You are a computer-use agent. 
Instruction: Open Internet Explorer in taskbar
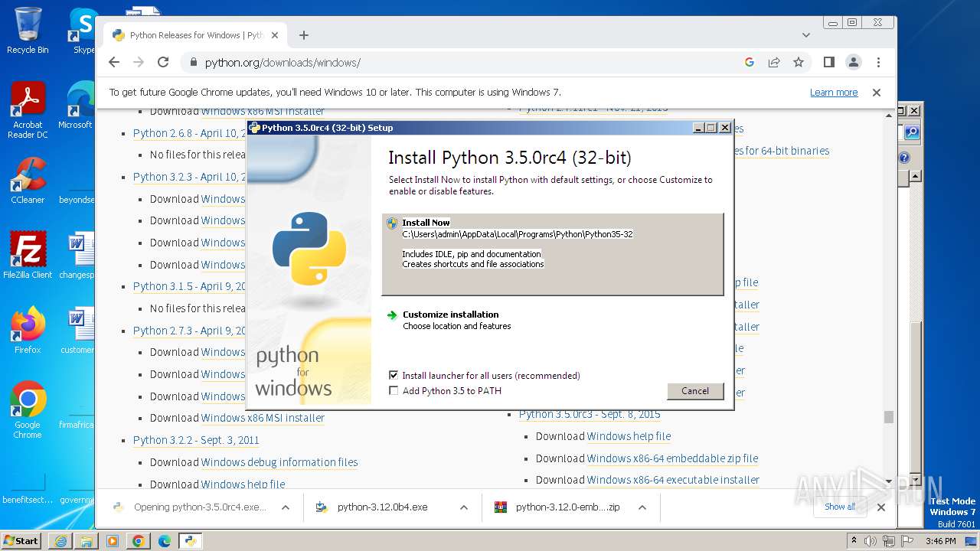tap(60, 541)
